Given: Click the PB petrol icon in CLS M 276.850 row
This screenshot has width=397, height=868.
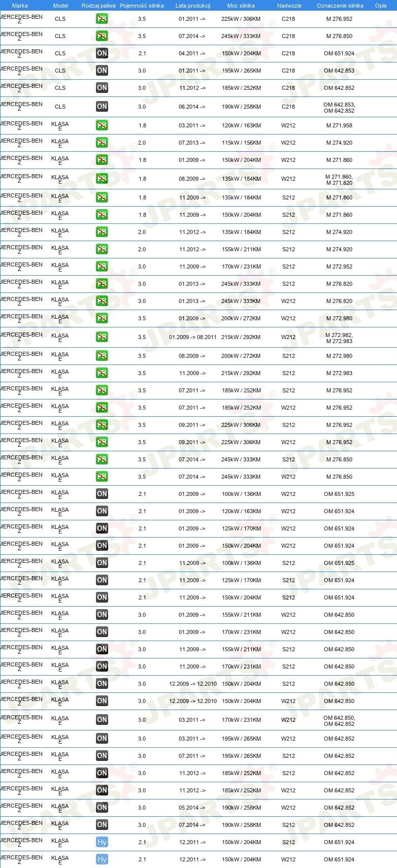Looking at the screenshot, I should (x=102, y=36).
